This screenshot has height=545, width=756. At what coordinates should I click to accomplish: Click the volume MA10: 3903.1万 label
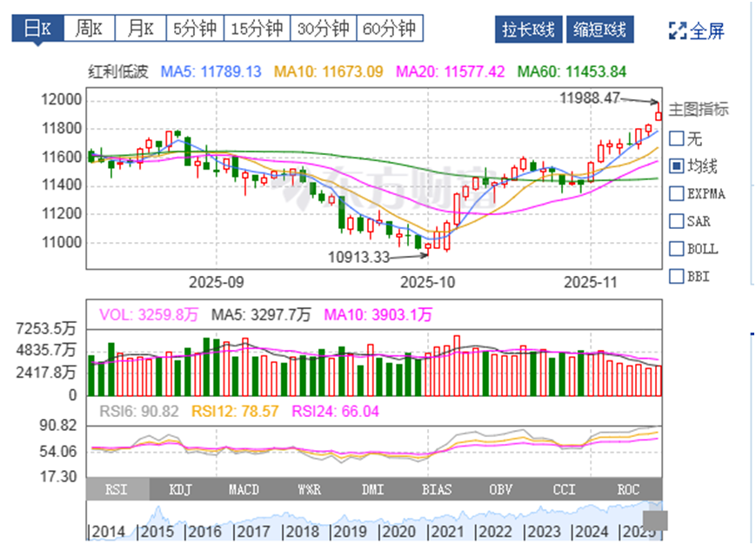(378, 315)
